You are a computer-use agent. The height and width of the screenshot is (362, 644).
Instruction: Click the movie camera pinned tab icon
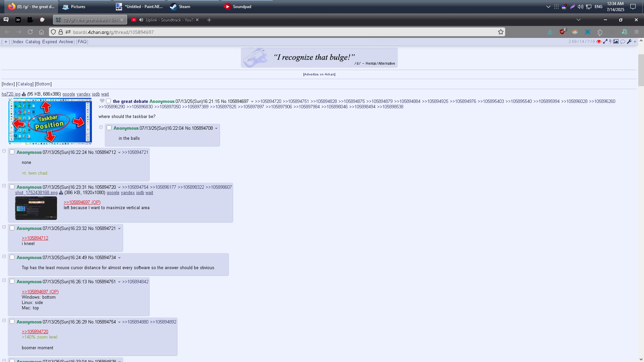click(x=30, y=20)
